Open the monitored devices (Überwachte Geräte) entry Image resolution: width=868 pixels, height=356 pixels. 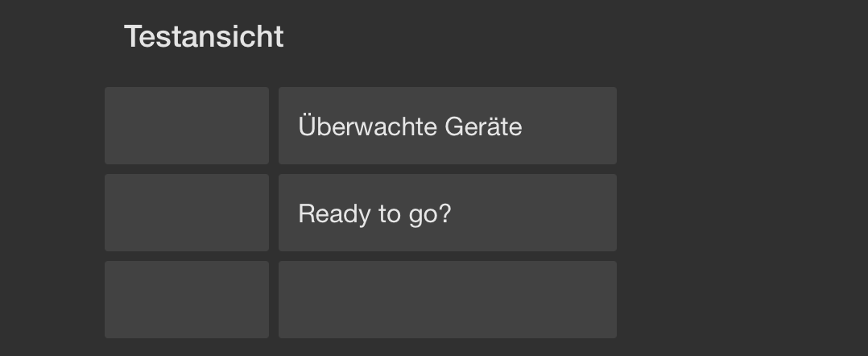click(x=447, y=126)
